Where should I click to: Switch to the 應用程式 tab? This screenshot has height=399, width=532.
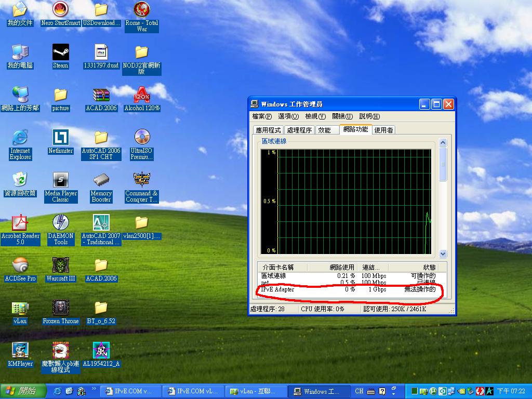(268, 130)
